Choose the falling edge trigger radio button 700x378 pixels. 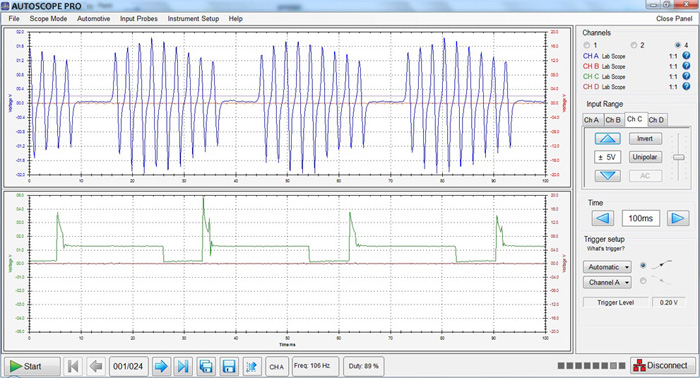(643, 281)
